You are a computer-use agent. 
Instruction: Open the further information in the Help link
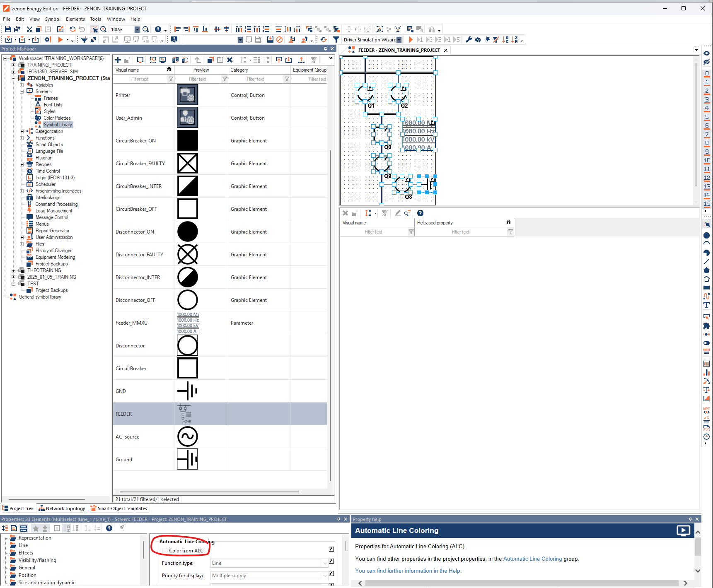click(408, 571)
